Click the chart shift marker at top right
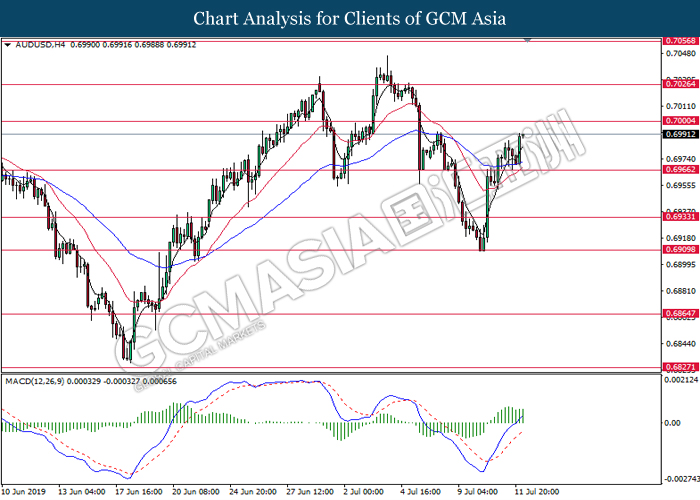 coord(528,40)
